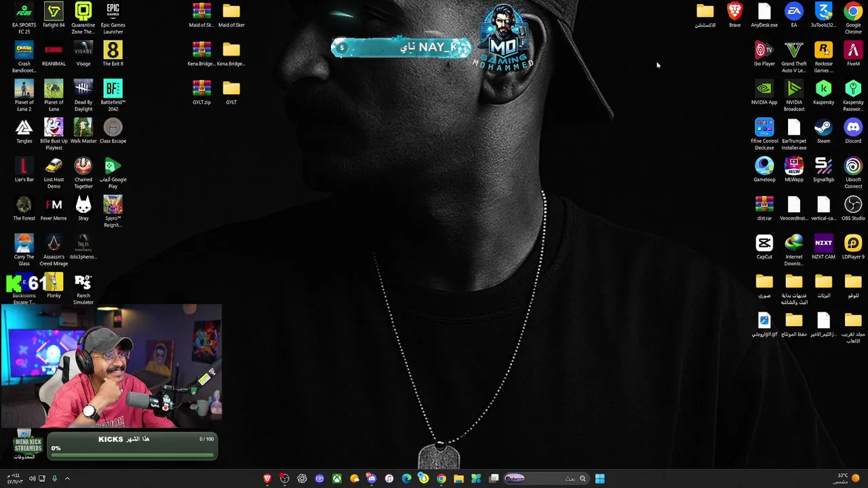Open Crash Bandicoot shortcut
The width and height of the screenshot is (868, 488).
pos(24,57)
